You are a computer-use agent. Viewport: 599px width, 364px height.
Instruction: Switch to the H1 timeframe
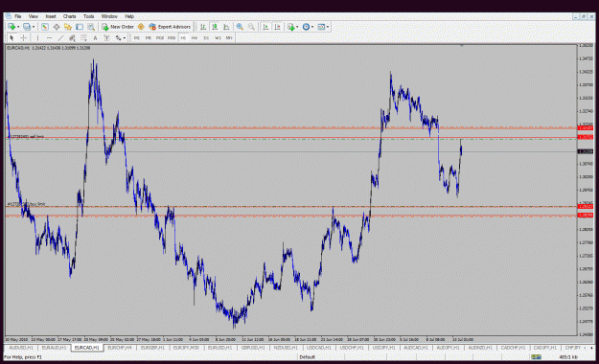click(x=183, y=37)
